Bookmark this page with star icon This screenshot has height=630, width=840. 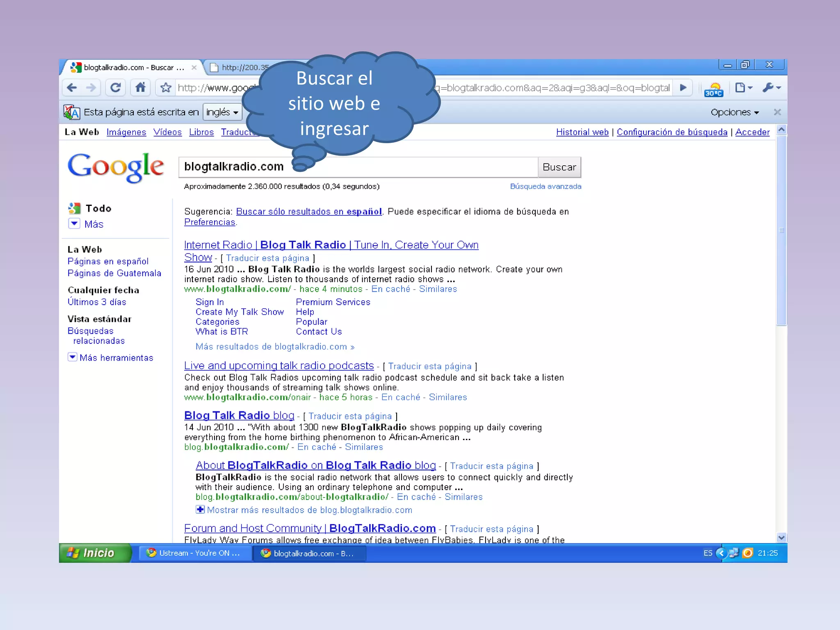click(x=166, y=88)
